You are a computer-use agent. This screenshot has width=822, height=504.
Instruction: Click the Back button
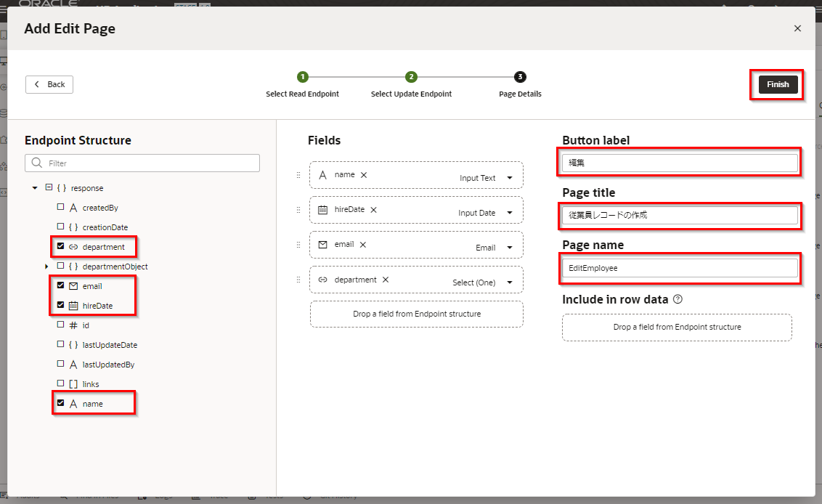point(49,84)
